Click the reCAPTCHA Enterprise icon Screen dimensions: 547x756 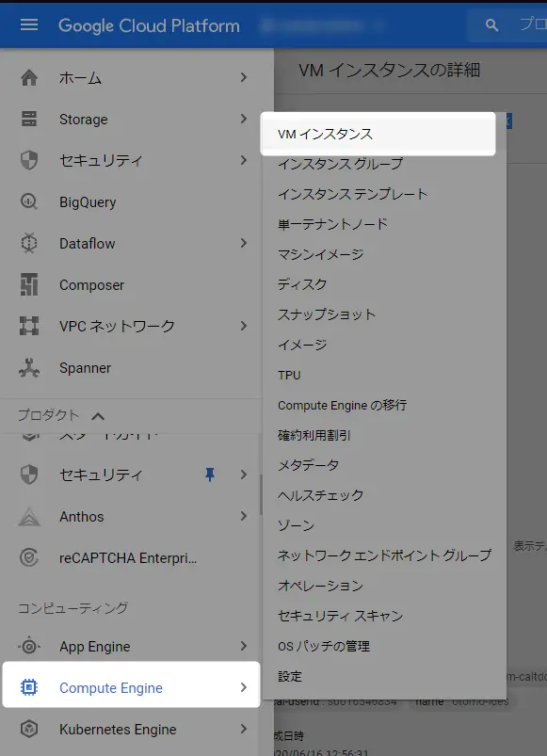[x=29, y=558]
